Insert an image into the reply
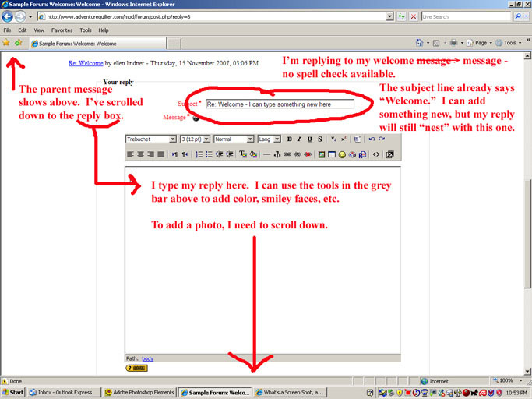Image resolution: width=532 pixels, height=399 pixels. [x=322, y=154]
